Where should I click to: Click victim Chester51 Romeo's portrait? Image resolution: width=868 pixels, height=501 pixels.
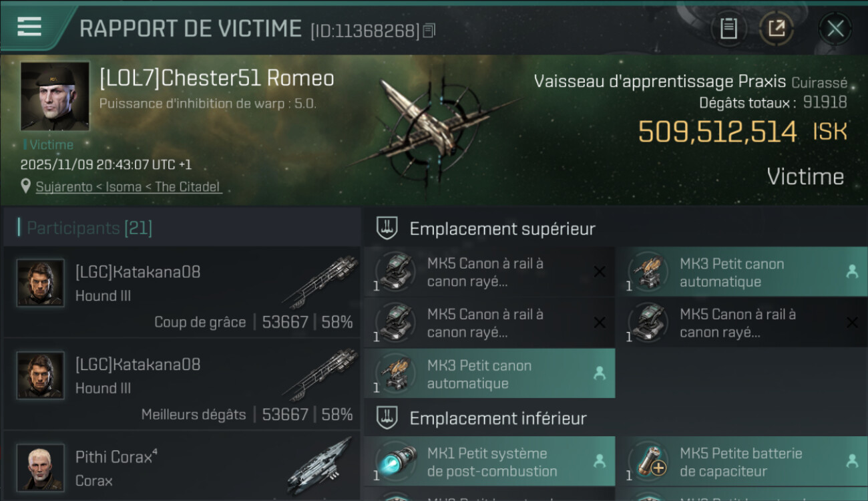[x=55, y=96]
